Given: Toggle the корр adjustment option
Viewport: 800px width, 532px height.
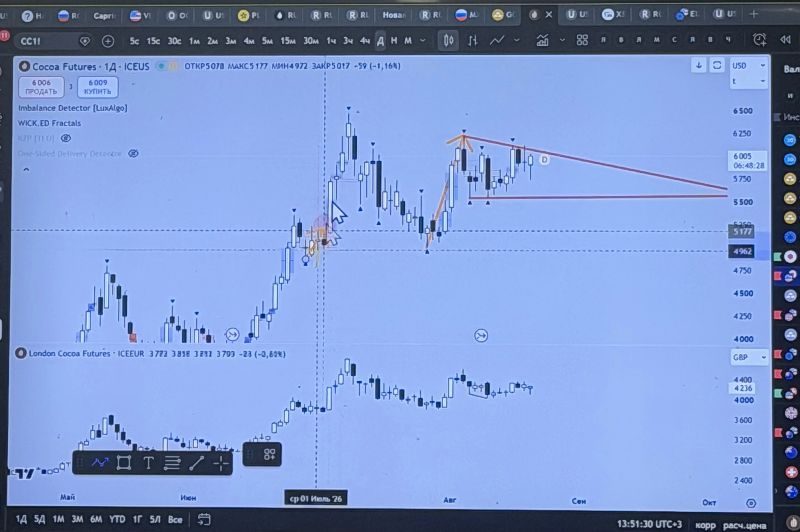Looking at the screenshot, I should click(705, 525).
